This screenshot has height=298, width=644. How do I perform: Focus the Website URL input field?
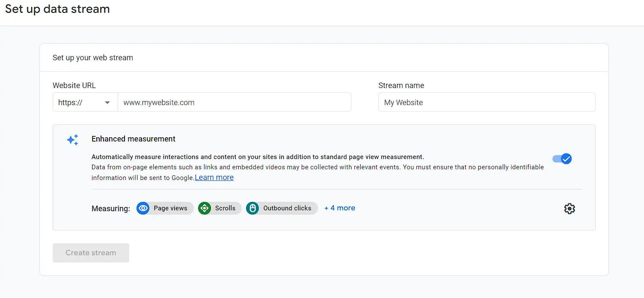pyautogui.click(x=234, y=102)
